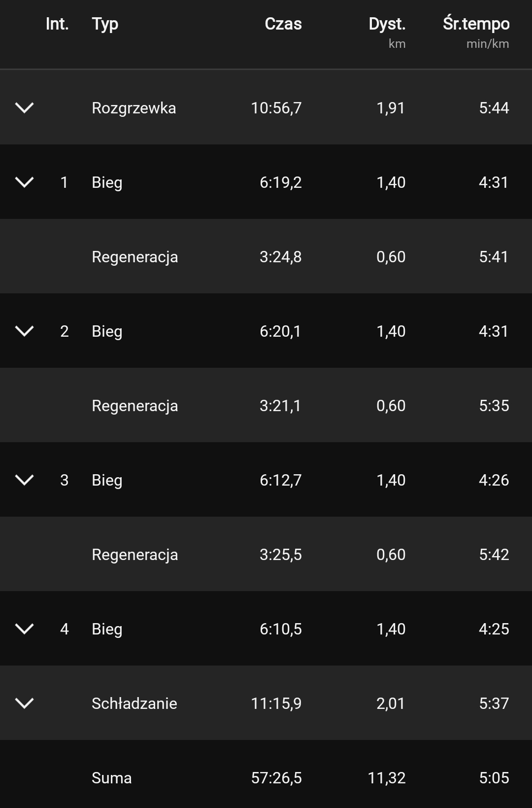Viewport: 532px width, 808px height.
Task: Expand interval 2 Bieg chevron
Action: 24,331
